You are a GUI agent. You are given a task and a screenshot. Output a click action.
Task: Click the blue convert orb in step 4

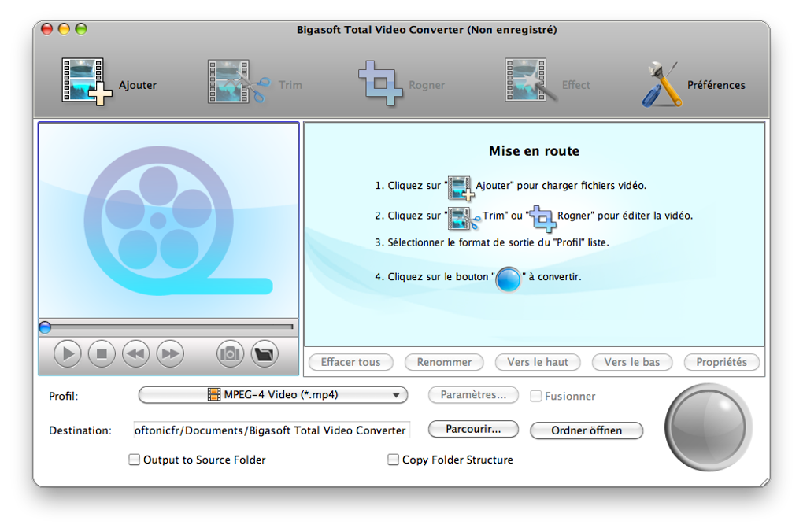(x=508, y=279)
